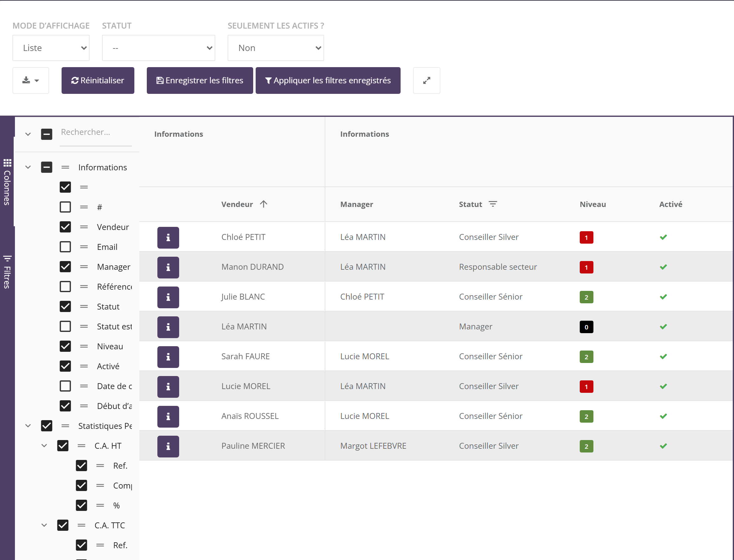734x560 pixels.
Task: Uncheck the Statistiques group checkbox
Action: click(x=47, y=426)
